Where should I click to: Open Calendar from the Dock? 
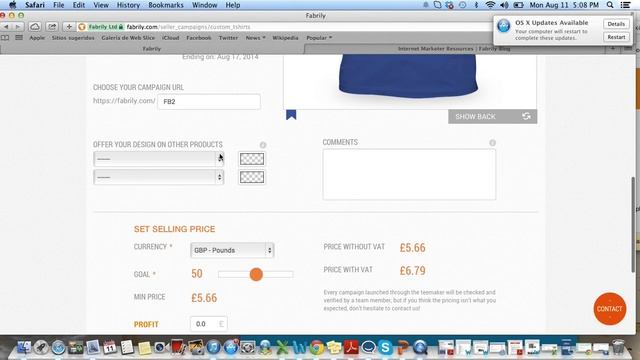(110, 347)
